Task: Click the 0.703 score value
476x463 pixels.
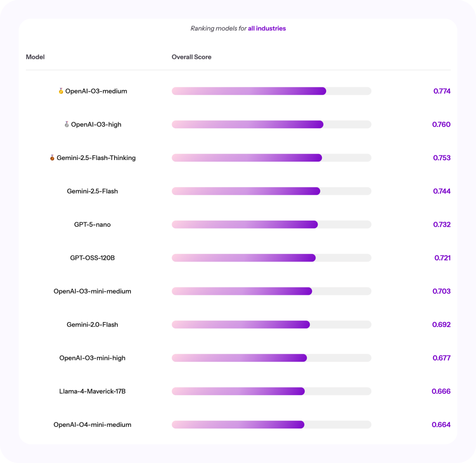Action: pyautogui.click(x=441, y=291)
